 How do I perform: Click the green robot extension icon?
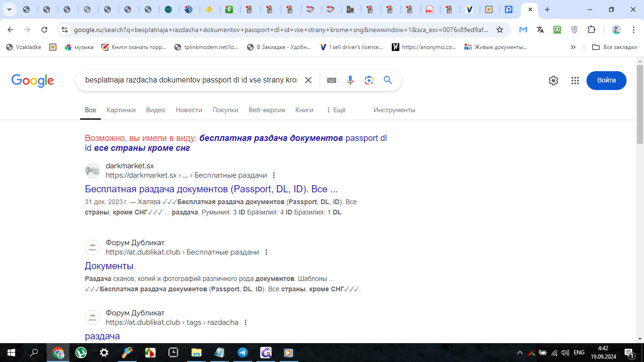[557, 30]
